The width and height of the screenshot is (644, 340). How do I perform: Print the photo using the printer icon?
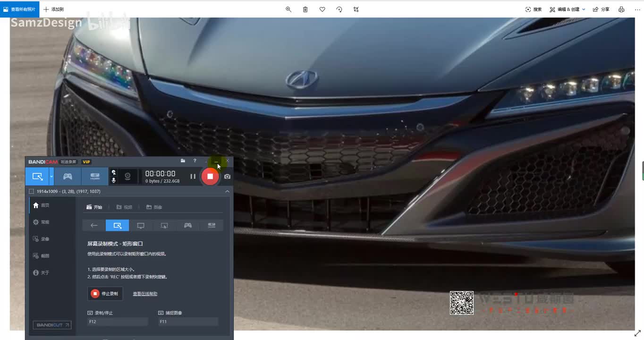(621, 9)
